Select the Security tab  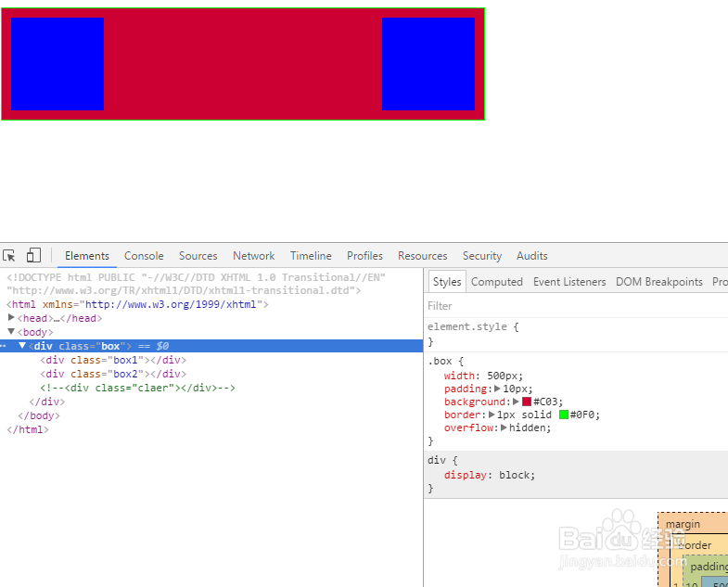pyautogui.click(x=482, y=256)
